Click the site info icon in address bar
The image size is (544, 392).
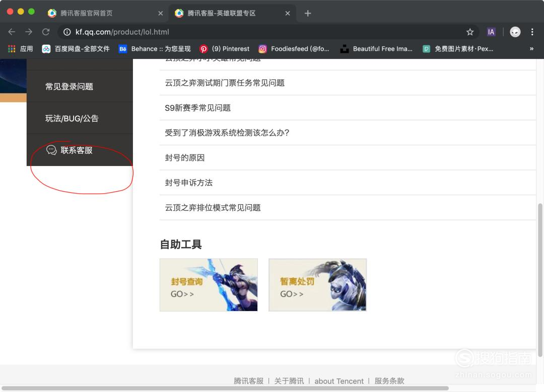[67, 32]
